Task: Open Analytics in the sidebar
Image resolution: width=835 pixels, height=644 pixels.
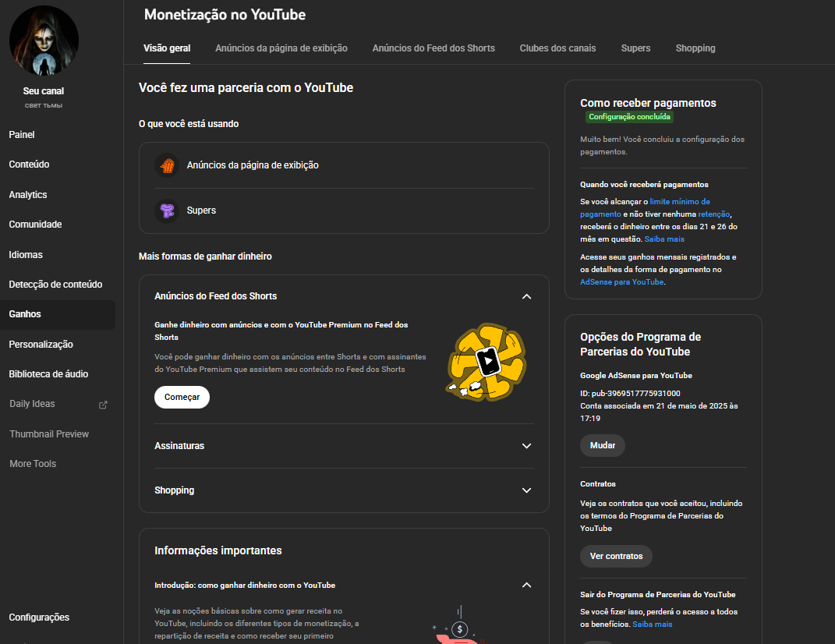Action: [x=28, y=195]
